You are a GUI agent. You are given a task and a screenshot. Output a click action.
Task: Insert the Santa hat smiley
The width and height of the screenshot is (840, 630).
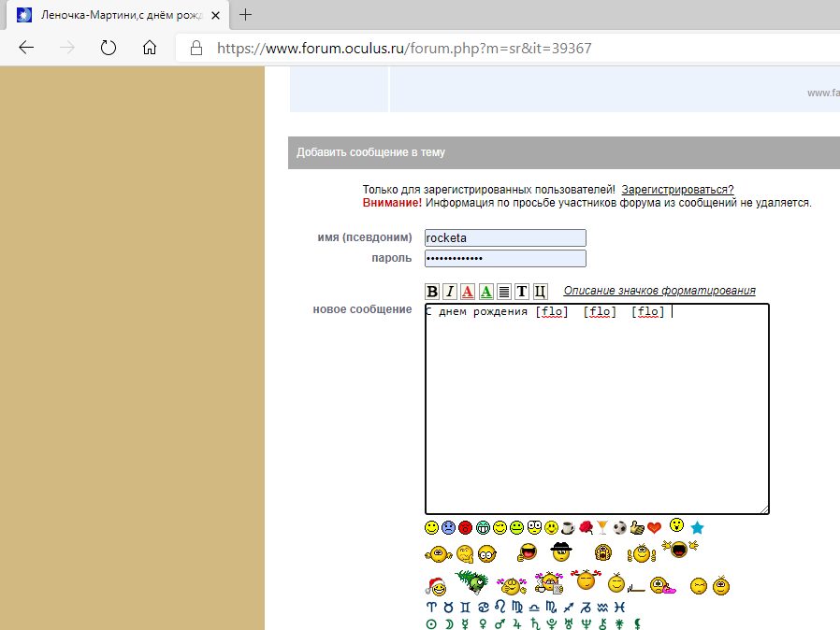tap(436, 587)
